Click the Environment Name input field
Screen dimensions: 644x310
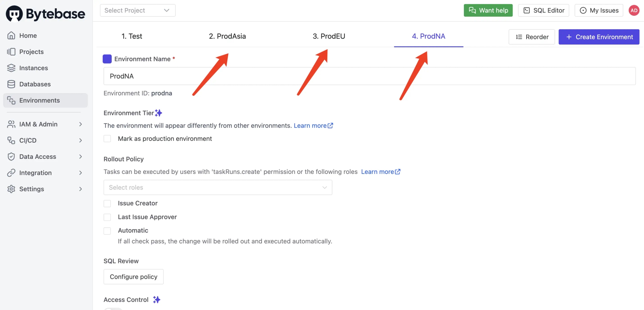(x=369, y=76)
